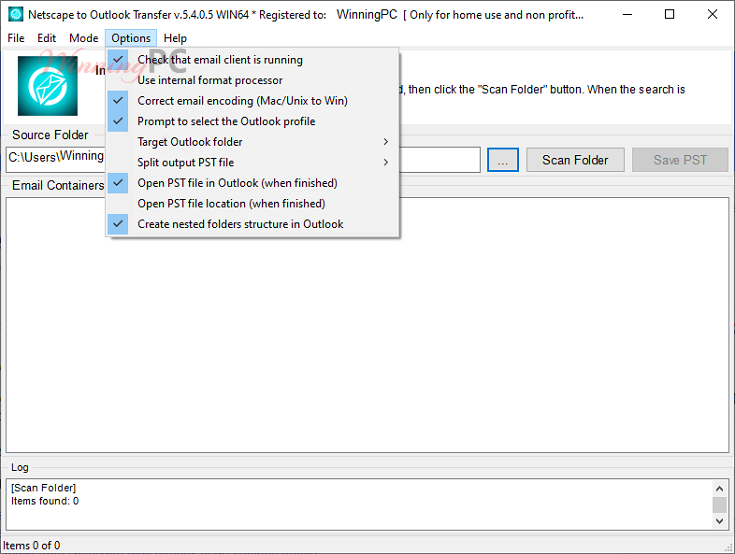This screenshot has width=735, height=554.
Task: Expand Split output PST file submenu
Action: point(253,163)
